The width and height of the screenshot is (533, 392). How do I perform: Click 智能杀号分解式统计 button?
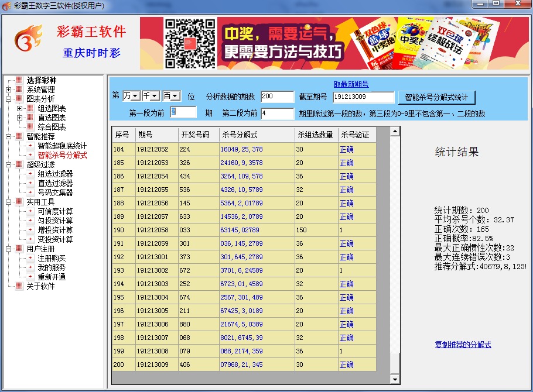(x=436, y=97)
